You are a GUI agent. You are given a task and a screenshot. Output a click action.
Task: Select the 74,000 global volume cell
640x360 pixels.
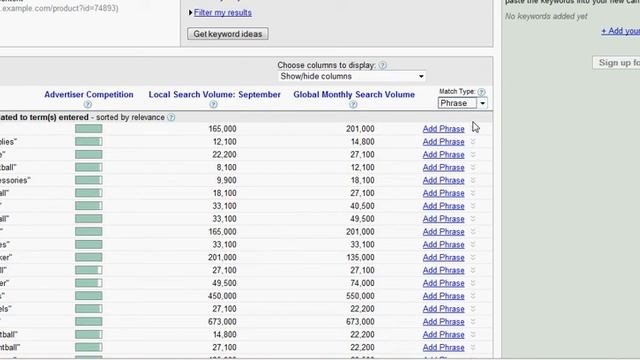(x=362, y=283)
